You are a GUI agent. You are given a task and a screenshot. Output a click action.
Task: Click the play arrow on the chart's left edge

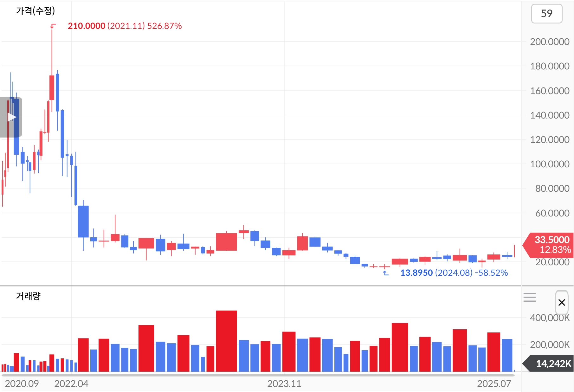[x=12, y=117]
